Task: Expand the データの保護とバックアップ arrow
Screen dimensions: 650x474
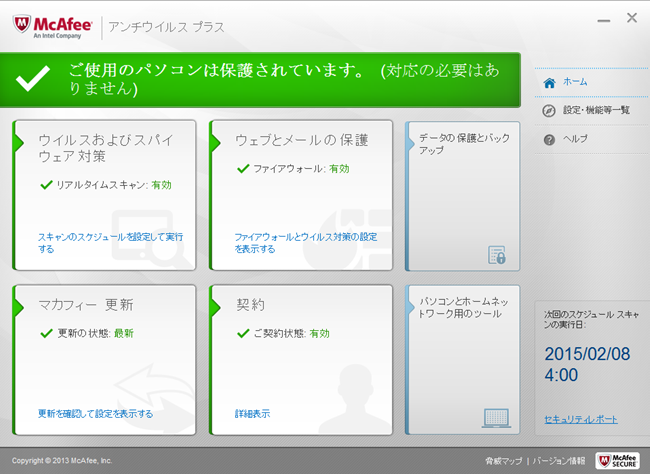Action: click(411, 143)
